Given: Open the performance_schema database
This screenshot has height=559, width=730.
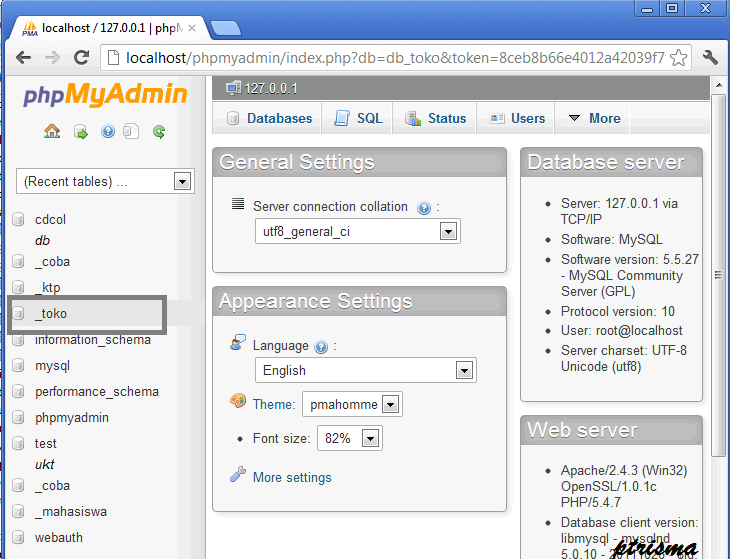Looking at the screenshot, I should [x=97, y=392].
